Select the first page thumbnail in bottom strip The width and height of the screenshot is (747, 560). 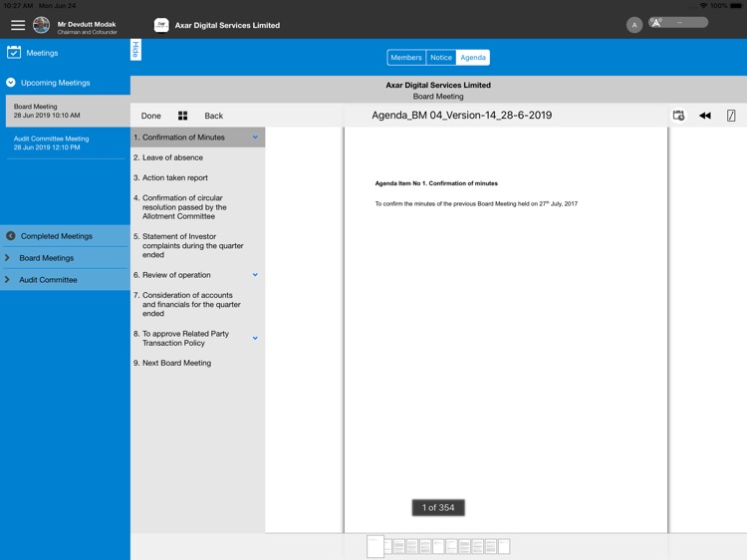(374, 546)
